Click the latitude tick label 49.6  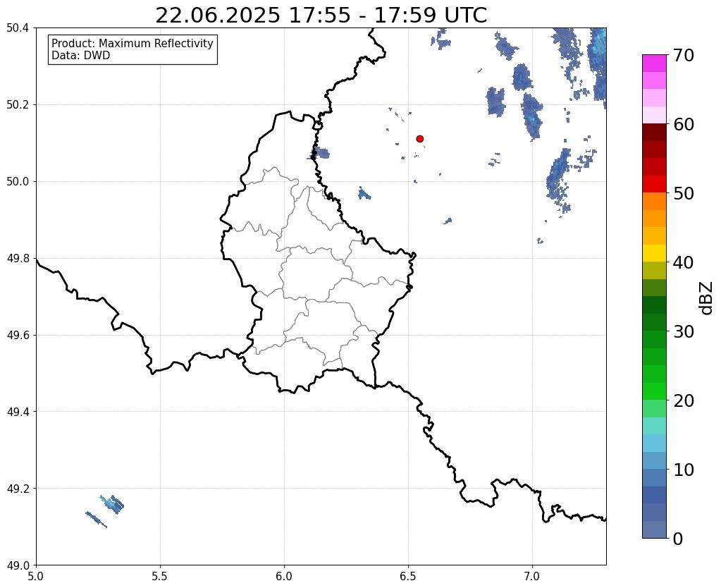18,336
